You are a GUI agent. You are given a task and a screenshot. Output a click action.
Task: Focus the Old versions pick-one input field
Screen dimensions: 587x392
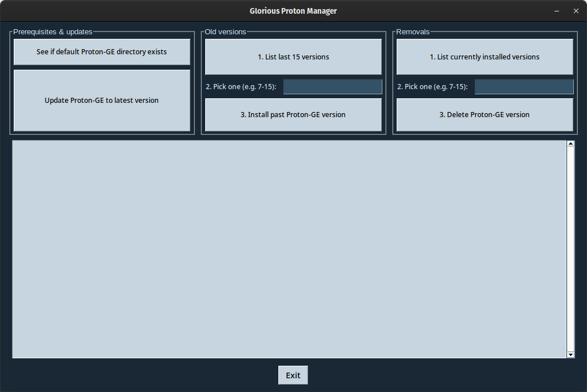point(333,86)
